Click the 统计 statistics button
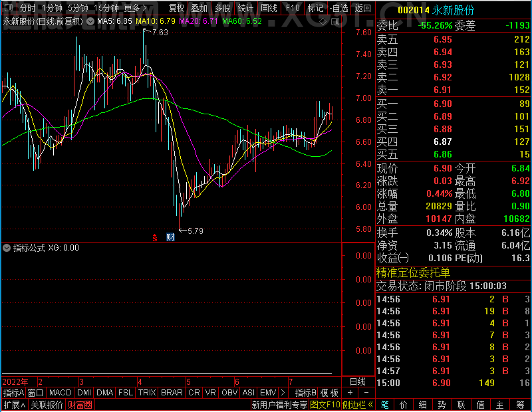This screenshot has height=412, width=532. (245, 8)
